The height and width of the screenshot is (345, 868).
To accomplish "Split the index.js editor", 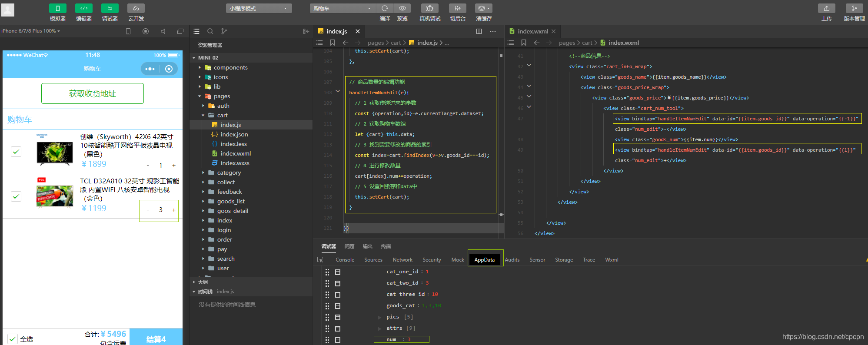I will click(x=479, y=31).
